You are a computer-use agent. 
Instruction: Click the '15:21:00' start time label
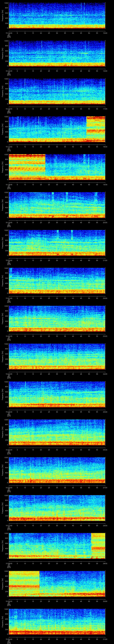[x=9, y=298]
